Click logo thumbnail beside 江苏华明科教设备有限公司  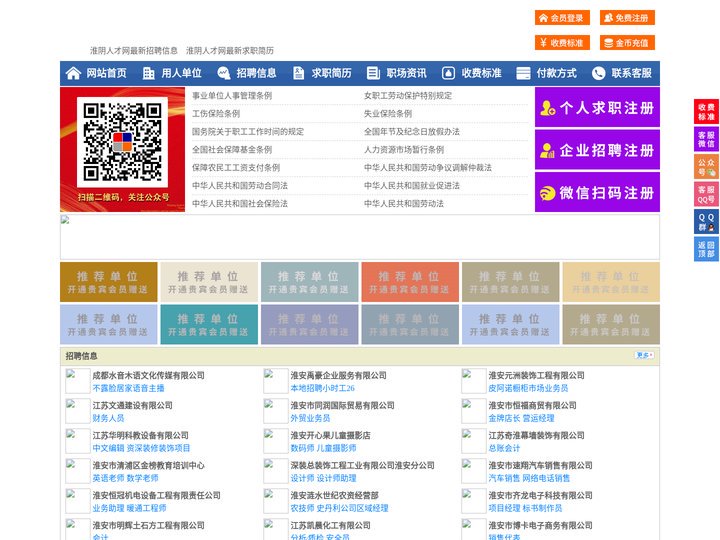[x=77, y=441]
